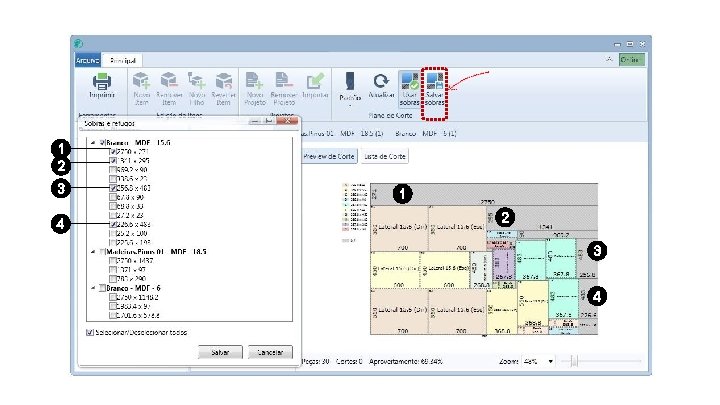This screenshot has width=720, height=405.
Task: Uncheck the 256.8 x 463 leftover checkbox
Action: point(113,188)
